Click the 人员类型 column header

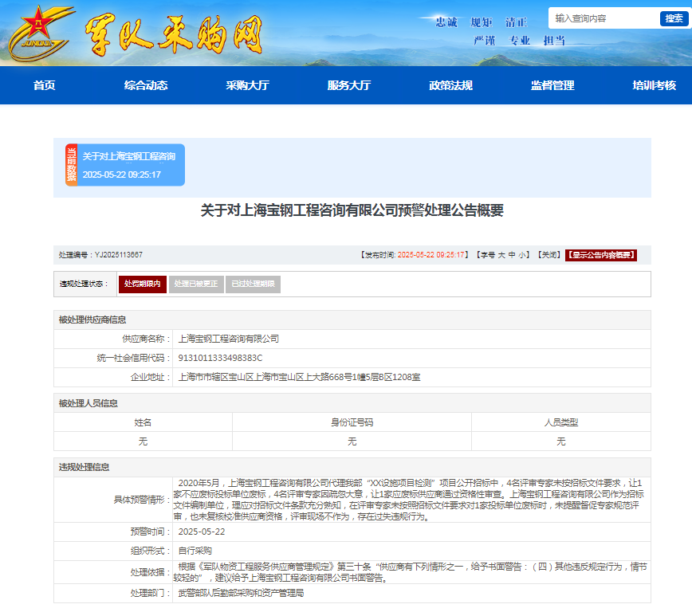coord(561,422)
